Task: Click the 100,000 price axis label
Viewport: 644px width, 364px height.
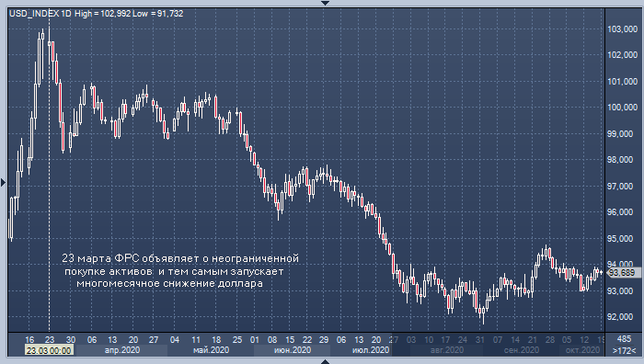Action: coord(622,108)
